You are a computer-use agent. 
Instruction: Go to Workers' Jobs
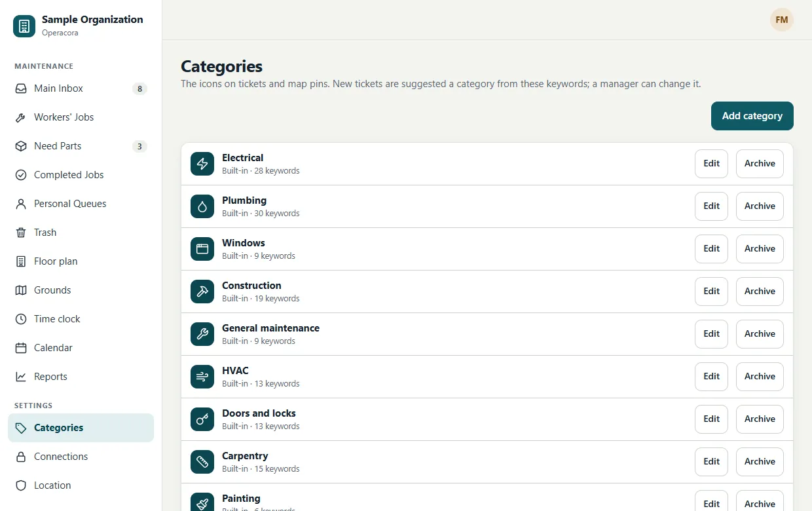(81, 117)
